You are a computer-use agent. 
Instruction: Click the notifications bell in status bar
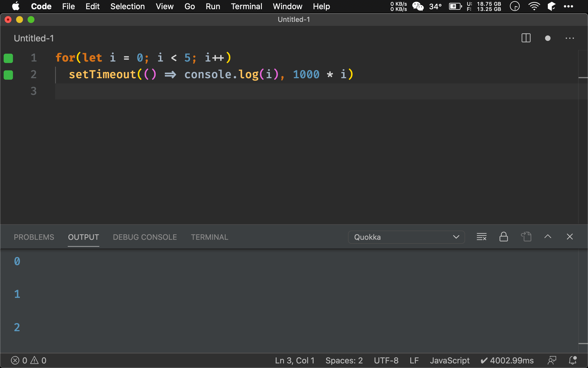(573, 360)
